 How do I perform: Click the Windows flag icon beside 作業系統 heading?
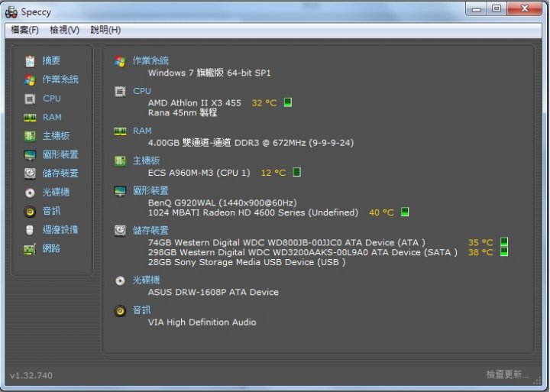pyautogui.click(x=120, y=61)
